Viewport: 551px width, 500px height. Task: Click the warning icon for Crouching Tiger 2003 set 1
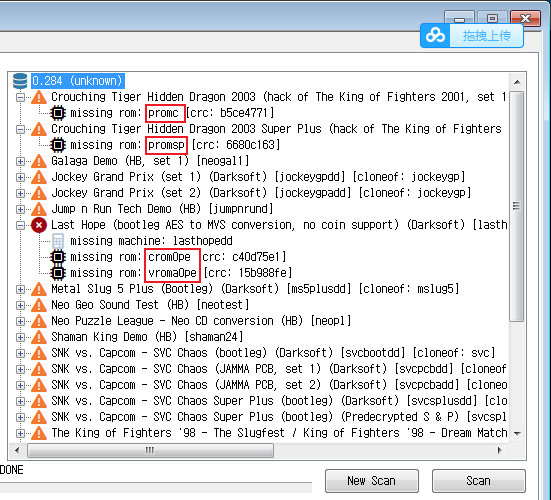(39, 97)
